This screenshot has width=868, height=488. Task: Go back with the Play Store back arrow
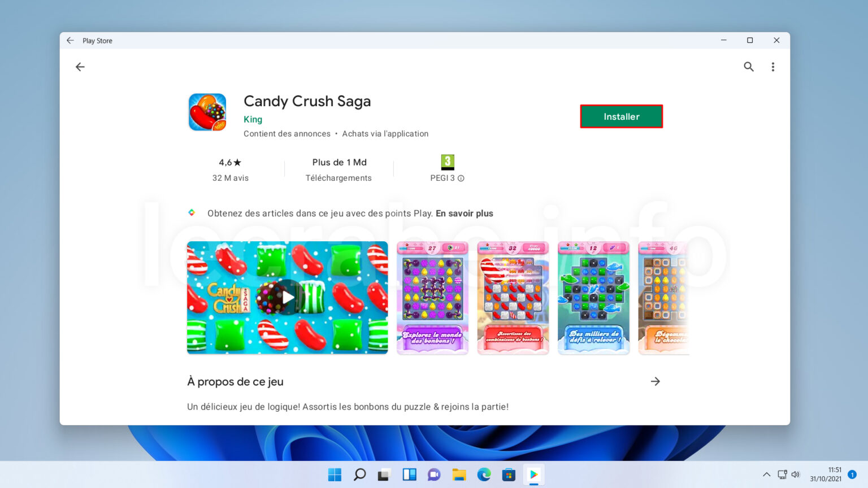[80, 67]
